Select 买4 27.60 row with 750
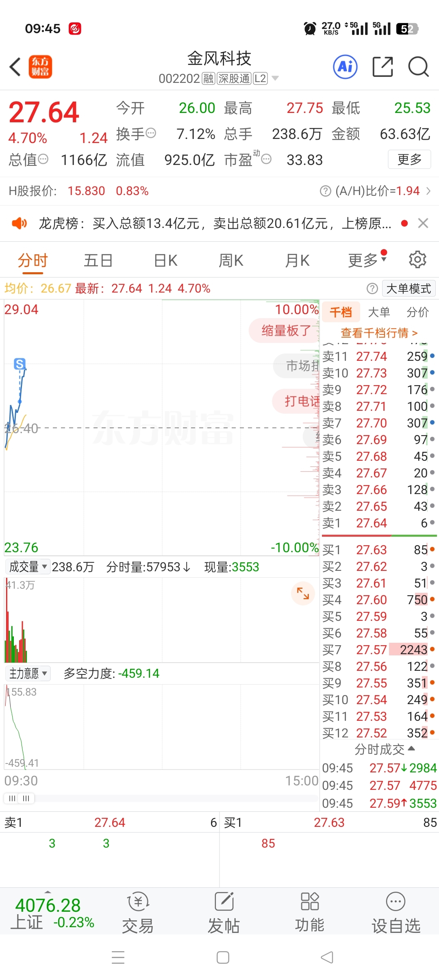The width and height of the screenshot is (439, 980). [378, 600]
